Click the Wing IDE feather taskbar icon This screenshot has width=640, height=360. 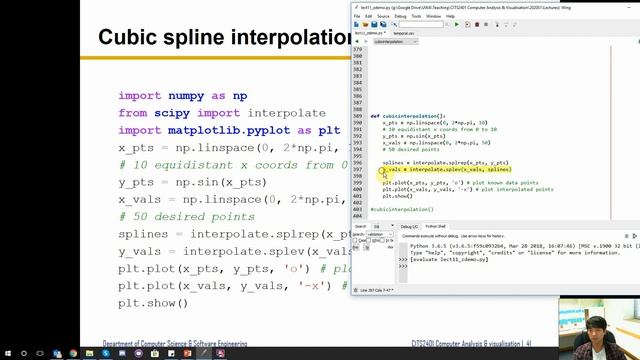pos(204,353)
